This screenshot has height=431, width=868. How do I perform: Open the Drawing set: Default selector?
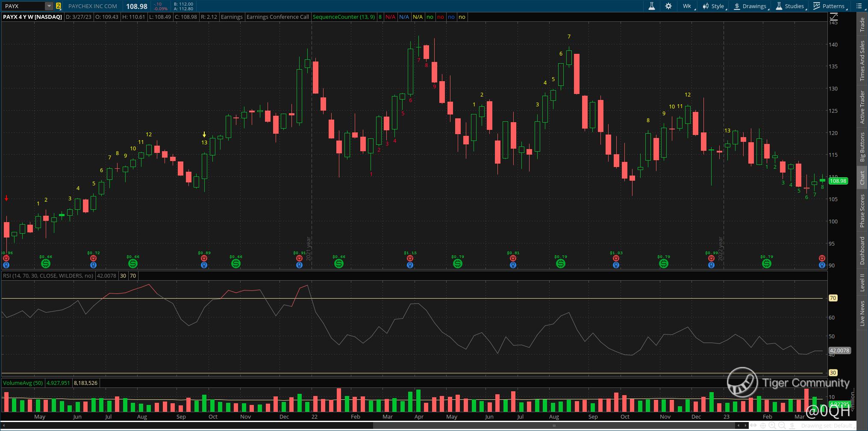[828, 426]
